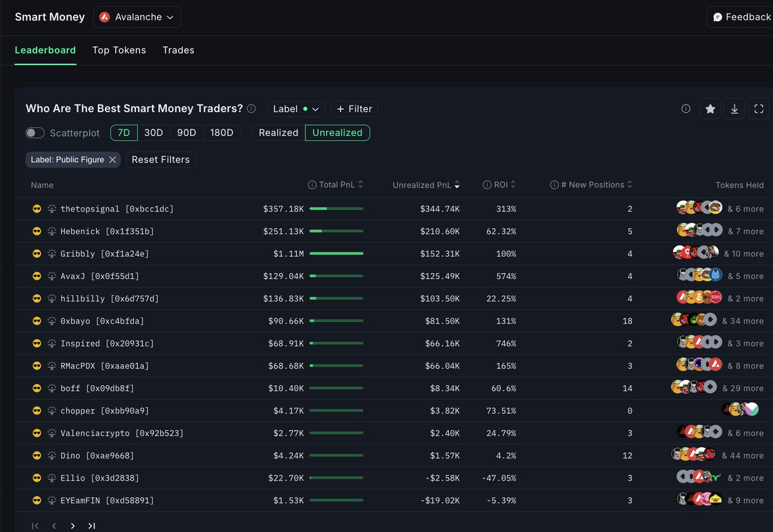Click the star favorite icon button
This screenshot has height=532, width=773.
pyautogui.click(x=710, y=109)
